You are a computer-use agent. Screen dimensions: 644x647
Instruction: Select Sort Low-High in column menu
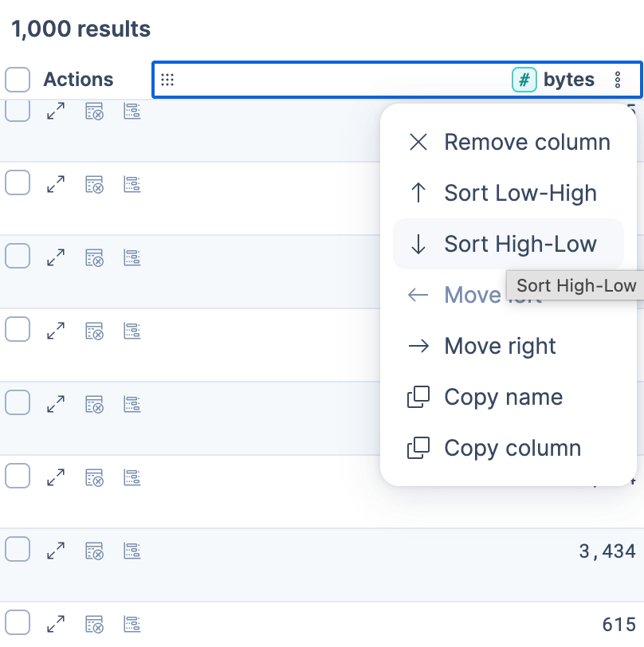[509, 193]
